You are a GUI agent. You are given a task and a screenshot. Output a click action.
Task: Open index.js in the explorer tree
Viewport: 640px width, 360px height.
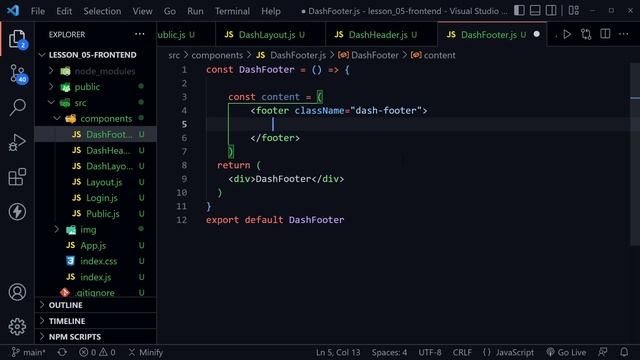point(95,277)
